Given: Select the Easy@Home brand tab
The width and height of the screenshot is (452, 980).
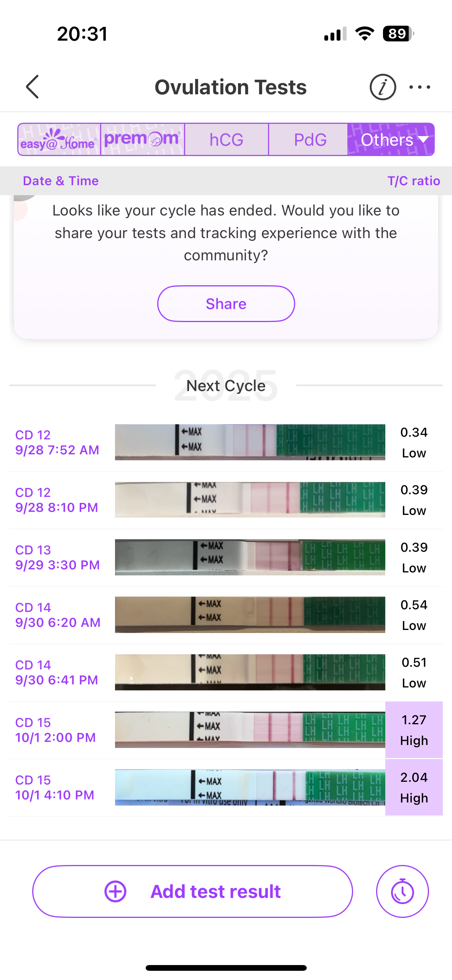Looking at the screenshot, I should [x=59, y=140].
